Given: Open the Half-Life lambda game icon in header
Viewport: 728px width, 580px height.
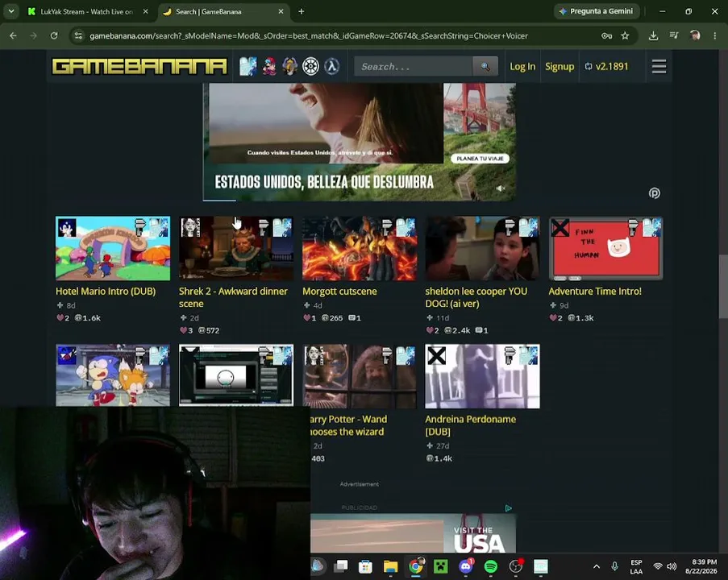Looking at the screenshot, I should pos(331,66).
